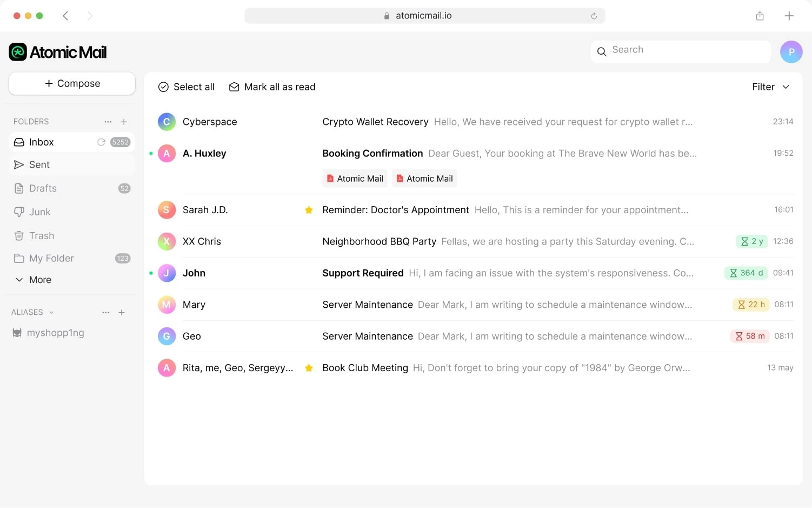
Task: Select the myshopp1ng alias
Action: (x=49, y=333)
